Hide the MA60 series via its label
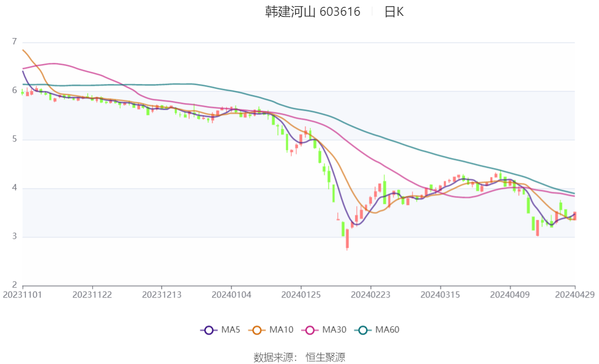Screen dimensions: 599x364 [x=387, y=330]
